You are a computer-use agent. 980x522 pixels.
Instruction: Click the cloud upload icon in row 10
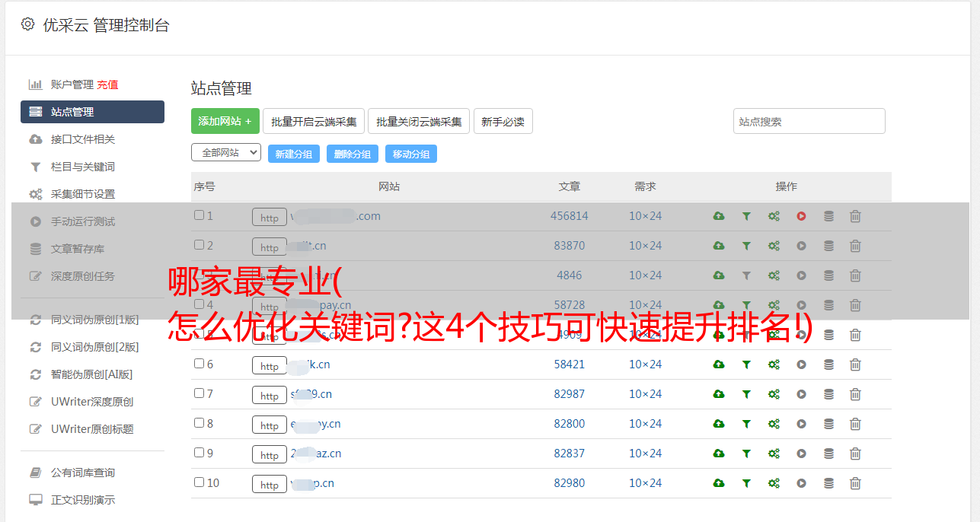(x=719, y=483)
